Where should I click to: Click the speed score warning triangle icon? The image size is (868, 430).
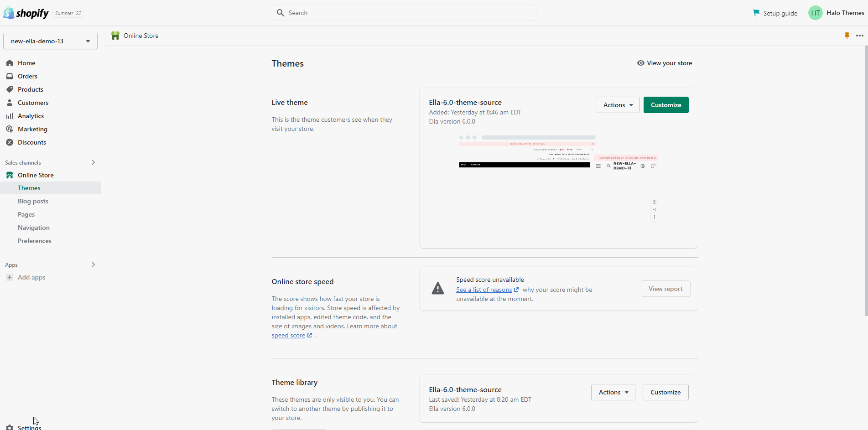(x=438, y=288)
